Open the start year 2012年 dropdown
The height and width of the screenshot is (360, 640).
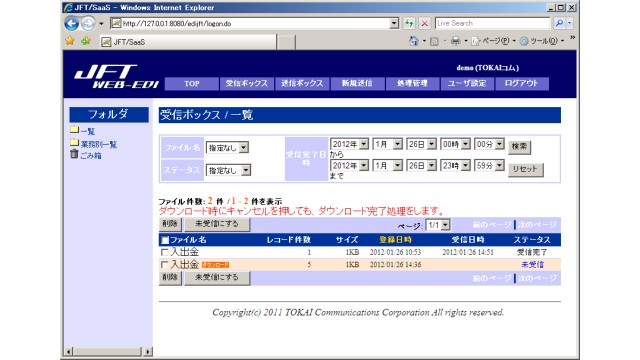[349, 144]
